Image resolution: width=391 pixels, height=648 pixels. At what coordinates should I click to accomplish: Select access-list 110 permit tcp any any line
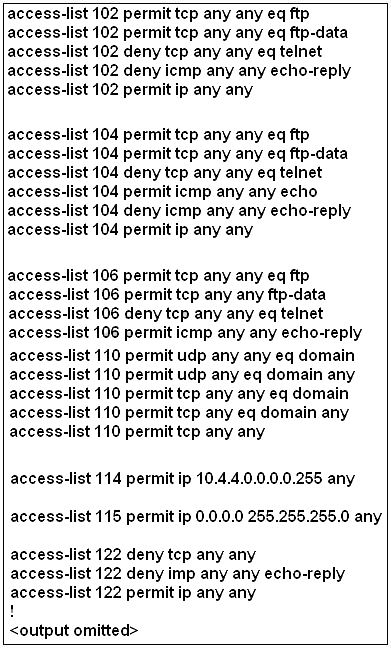click(x=137, y=432)
